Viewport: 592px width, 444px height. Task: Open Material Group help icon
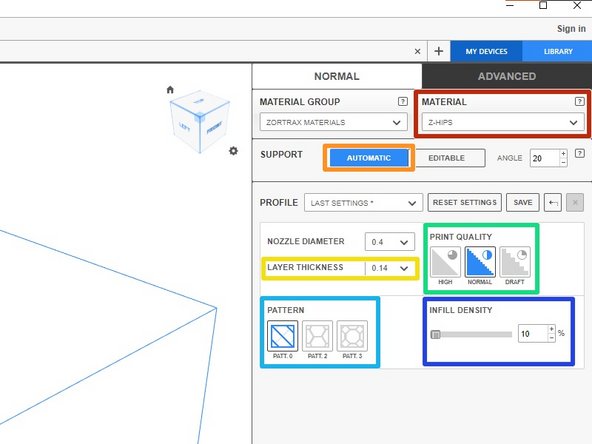click(x=402, y=101)
